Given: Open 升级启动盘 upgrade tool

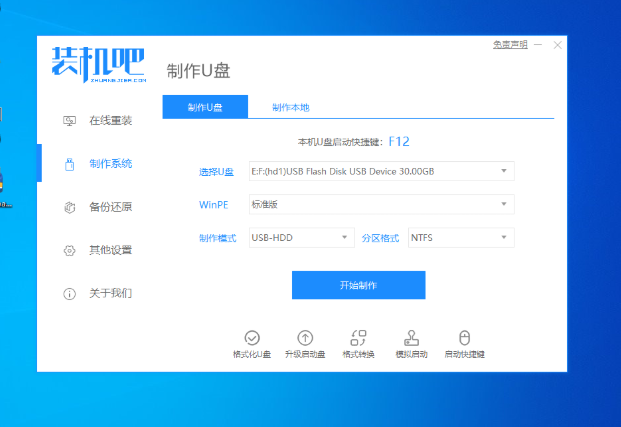Looking at the screenshot, I should [305, 338].
